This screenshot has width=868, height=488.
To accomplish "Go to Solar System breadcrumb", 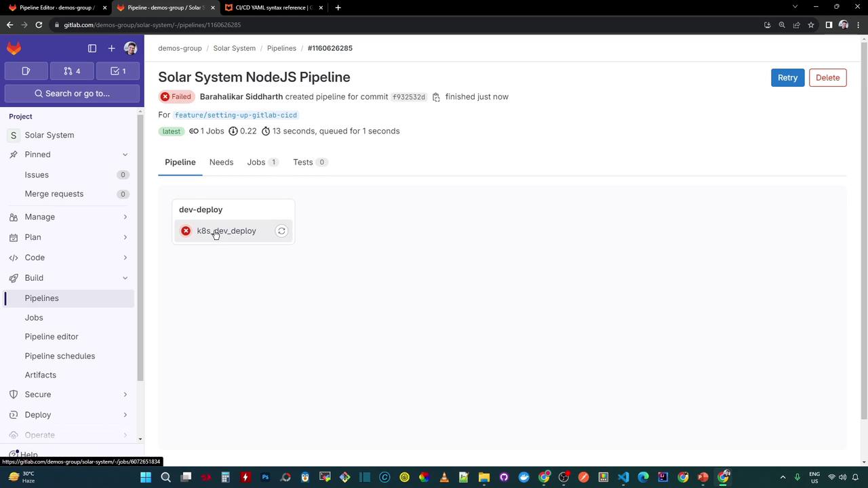I will [x=235, y=48].
